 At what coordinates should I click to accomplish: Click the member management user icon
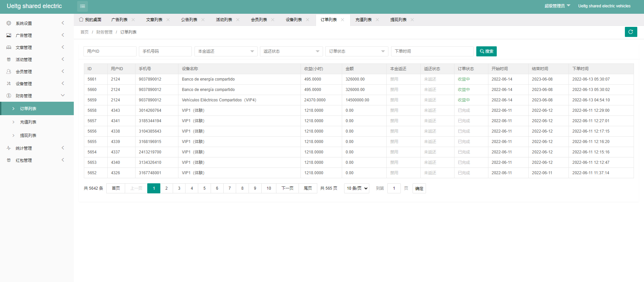[x=9, y=72]
